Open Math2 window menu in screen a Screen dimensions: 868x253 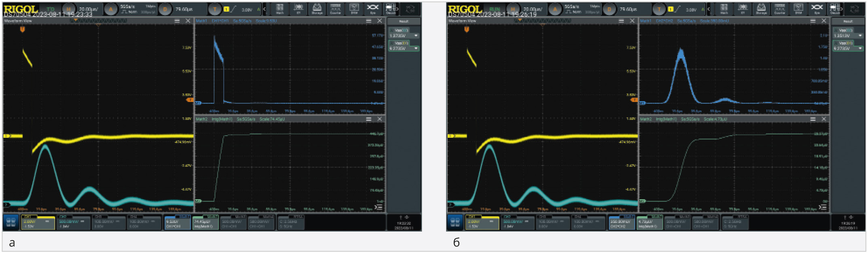pos(368,119)
